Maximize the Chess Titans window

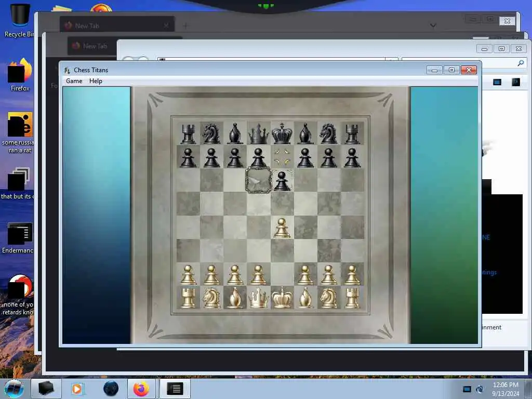click(451, 70)
